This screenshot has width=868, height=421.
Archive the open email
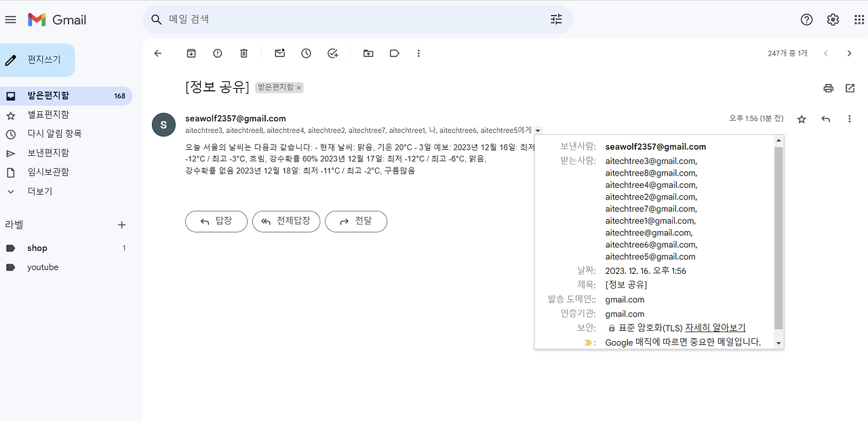pos(191,53)
